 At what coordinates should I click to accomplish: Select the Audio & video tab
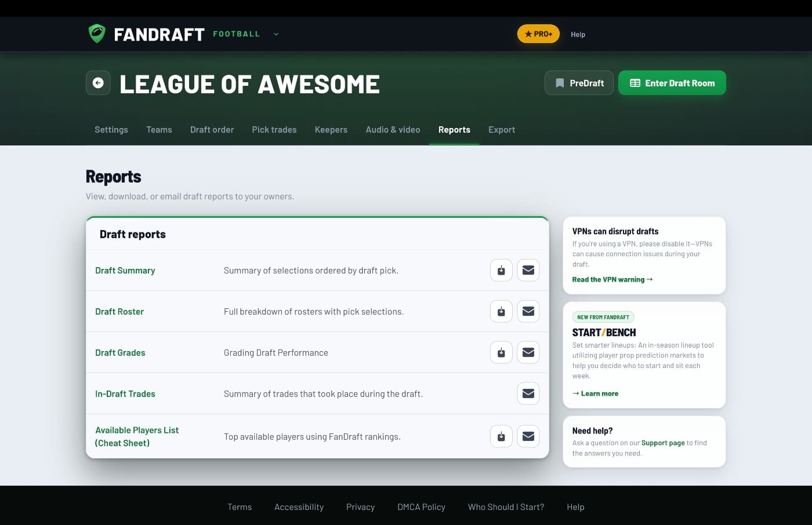393,130
